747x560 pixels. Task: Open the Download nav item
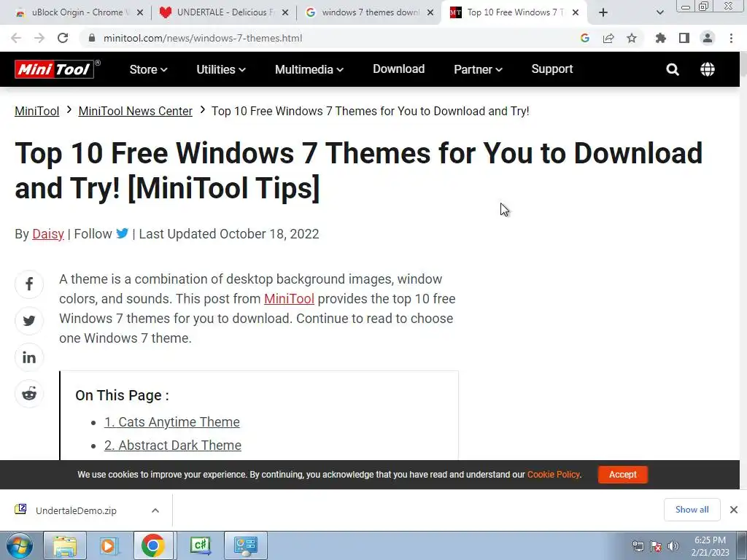[x=398, y=69]
